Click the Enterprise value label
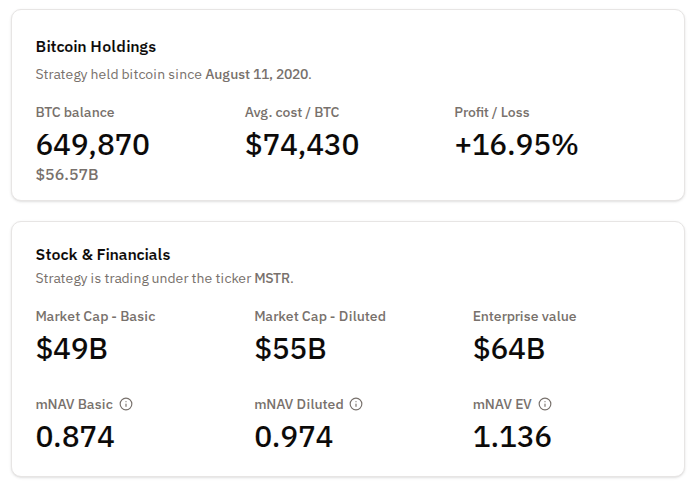Viewport: 694px width, 485px height. click(x=524, y=316)
